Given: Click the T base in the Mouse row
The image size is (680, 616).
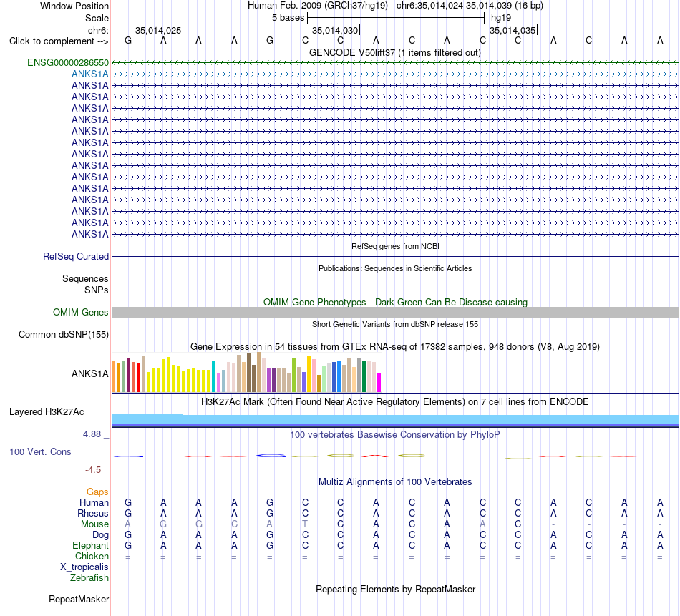Looking at the screenshot, I should pyautogui.click(x=305, y=524).
